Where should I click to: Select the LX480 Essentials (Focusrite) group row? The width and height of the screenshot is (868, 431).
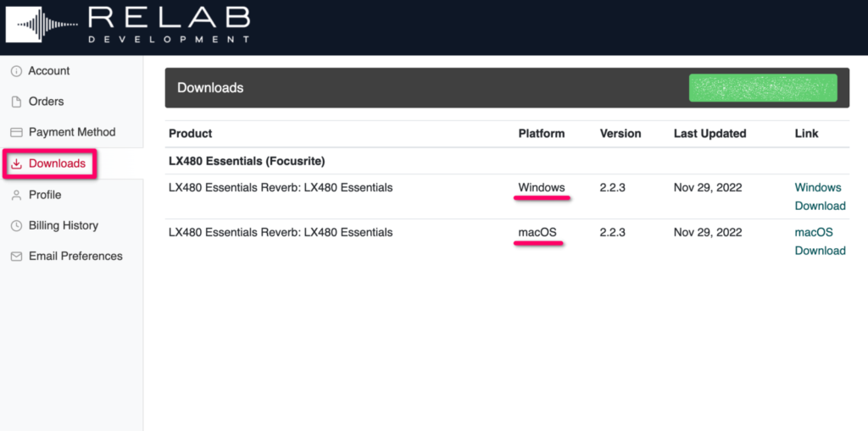[x=507, y=162]
